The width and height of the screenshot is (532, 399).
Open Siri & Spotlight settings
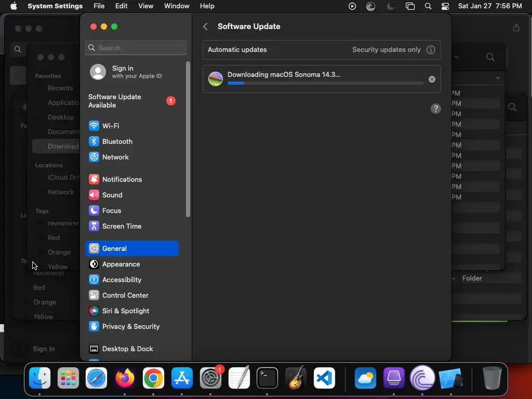tap(131, 311)
